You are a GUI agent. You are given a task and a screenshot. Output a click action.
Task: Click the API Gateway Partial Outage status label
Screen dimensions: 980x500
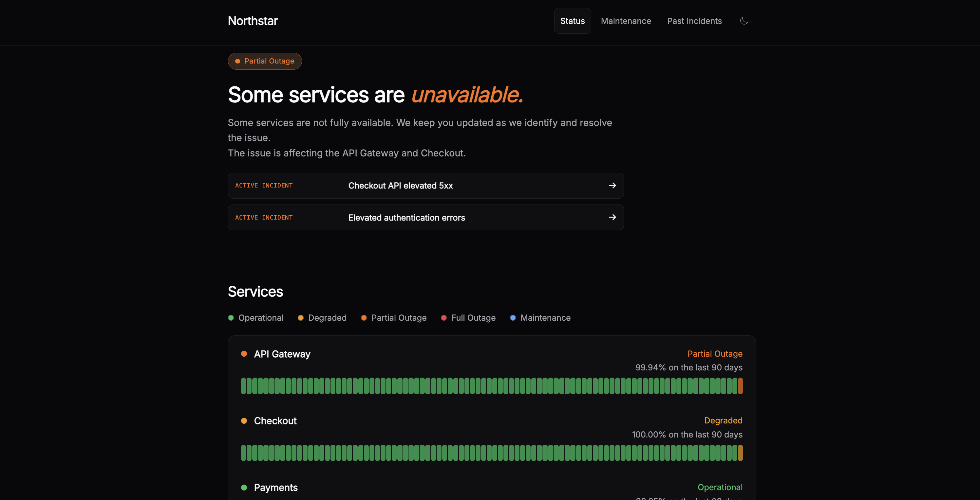tap(715, 354)
